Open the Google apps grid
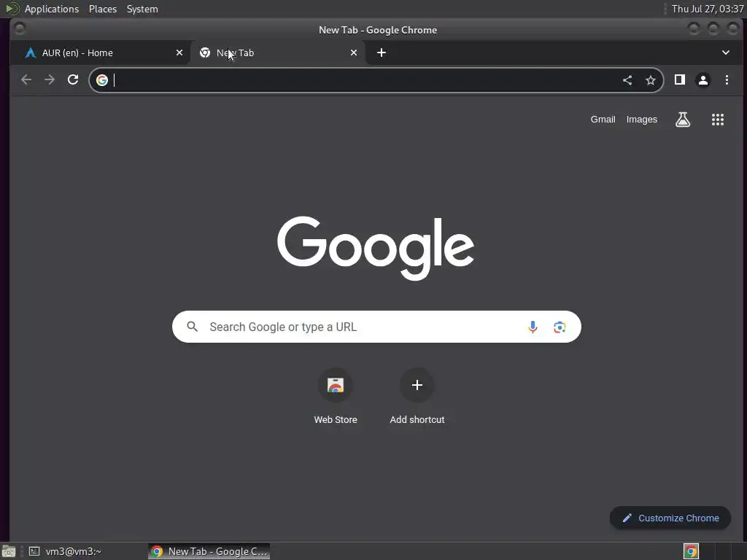The image size is (747, 560). (718, 120)
